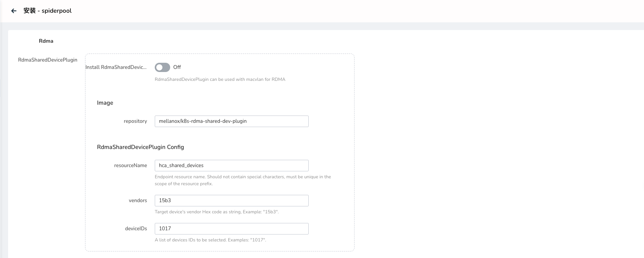
Task: Click the truncated 'Install RdmaSharedDevic...' label
Action: tap(116, 67)
